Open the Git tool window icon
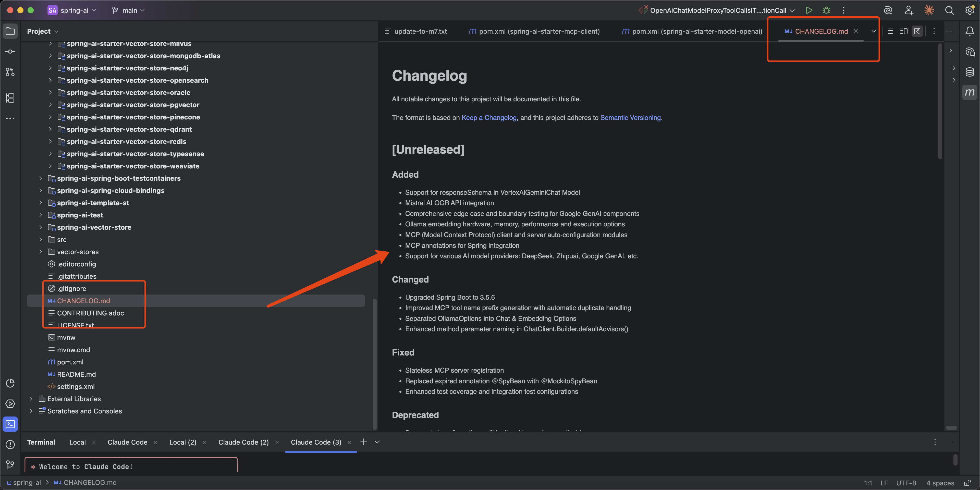Viewport: 980px width, 490px height. pyautogui.click(x=10, y=464)
